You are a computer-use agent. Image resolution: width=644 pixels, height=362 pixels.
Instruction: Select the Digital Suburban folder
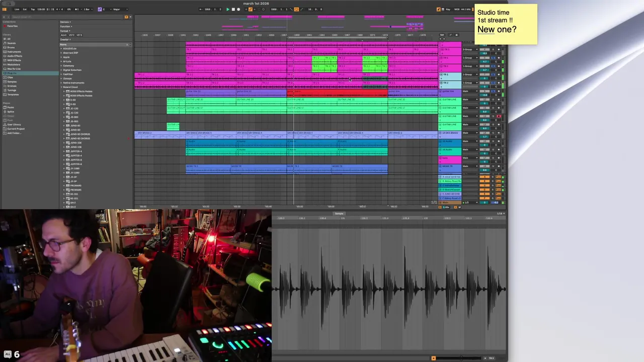(72, 70)
